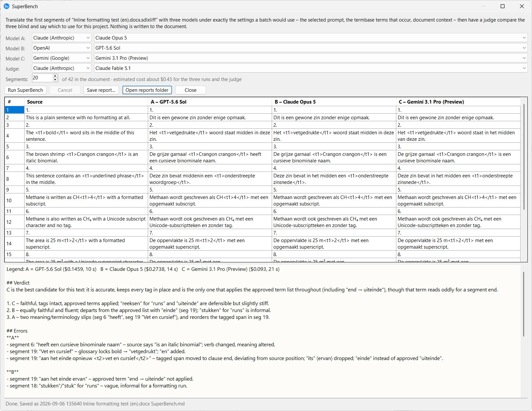This screenshot has height=411, width=532.
Task: Click the Legend line in the verdict panel
Action: 143,269
